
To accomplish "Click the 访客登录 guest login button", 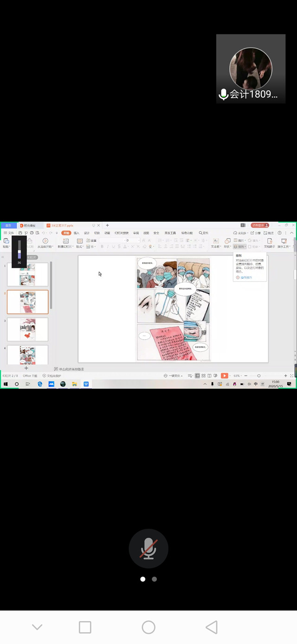I will [260, 225].
